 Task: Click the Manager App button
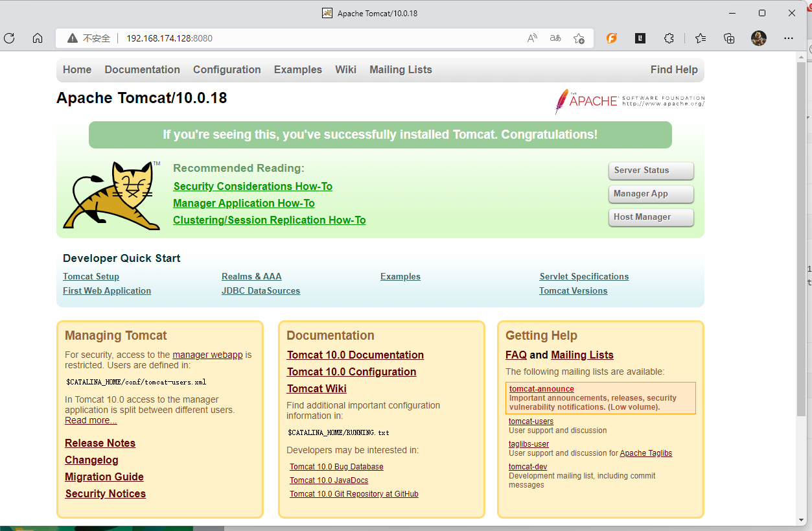[x=651, y=194]
